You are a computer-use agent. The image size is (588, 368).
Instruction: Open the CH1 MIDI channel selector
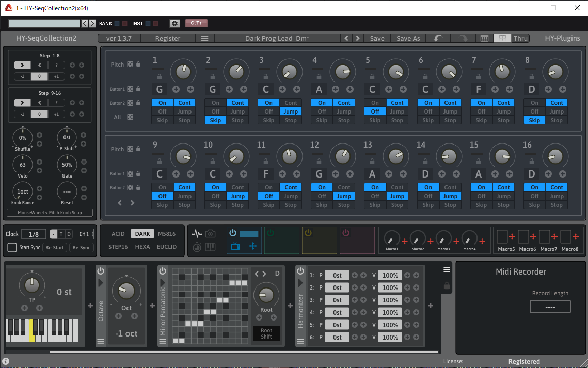coord(85,234)
